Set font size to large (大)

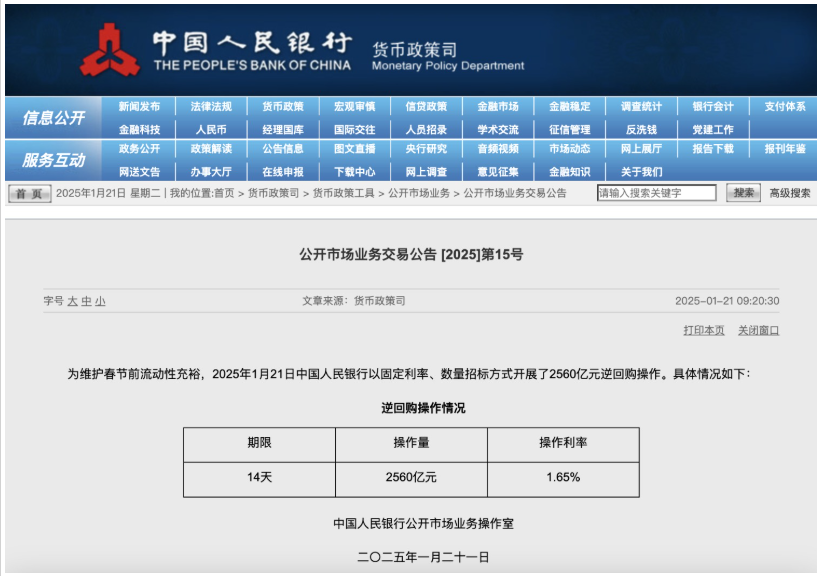[72, 301]
